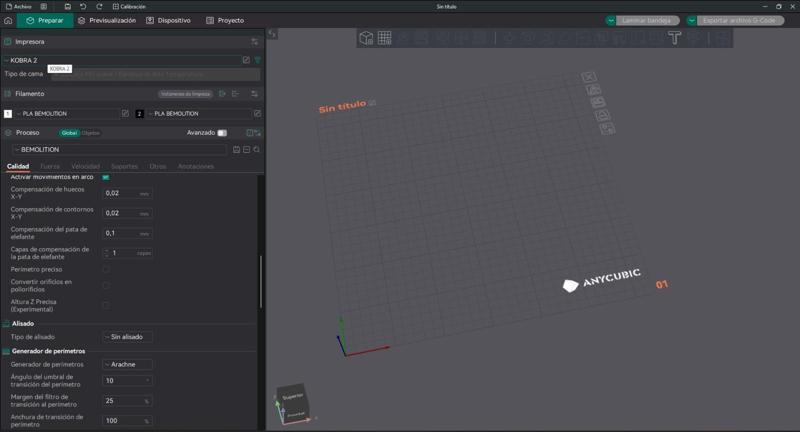This screenshot has height=432, width=800.
Task: Click the Laminar bandeja button
Action: click(648, 20)
